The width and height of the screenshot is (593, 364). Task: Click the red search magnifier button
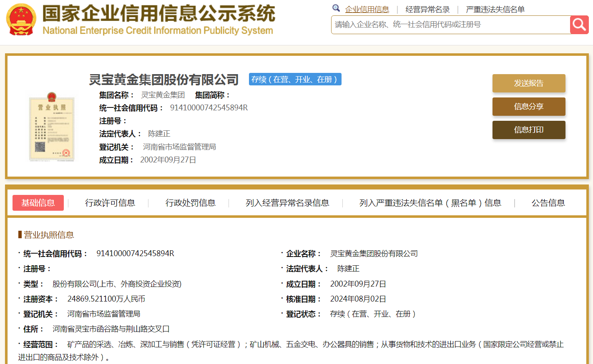[579, 25]
